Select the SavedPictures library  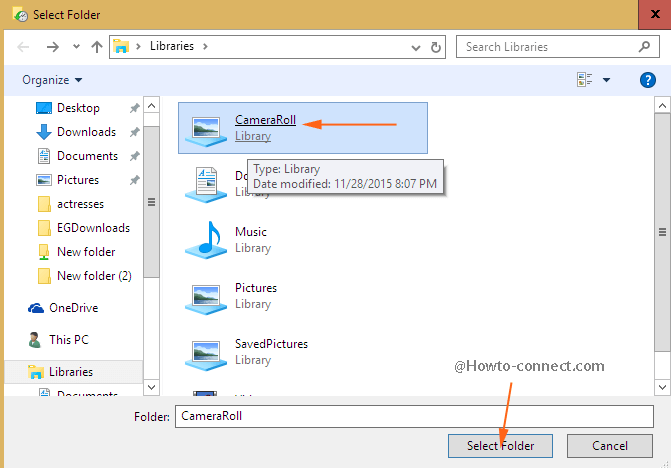click(x=271, y=352)
